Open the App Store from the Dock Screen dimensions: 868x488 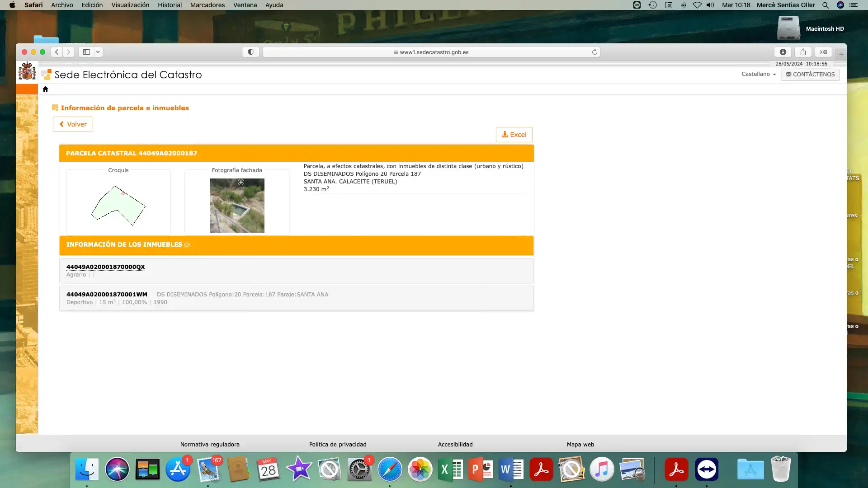coord(178,469)
